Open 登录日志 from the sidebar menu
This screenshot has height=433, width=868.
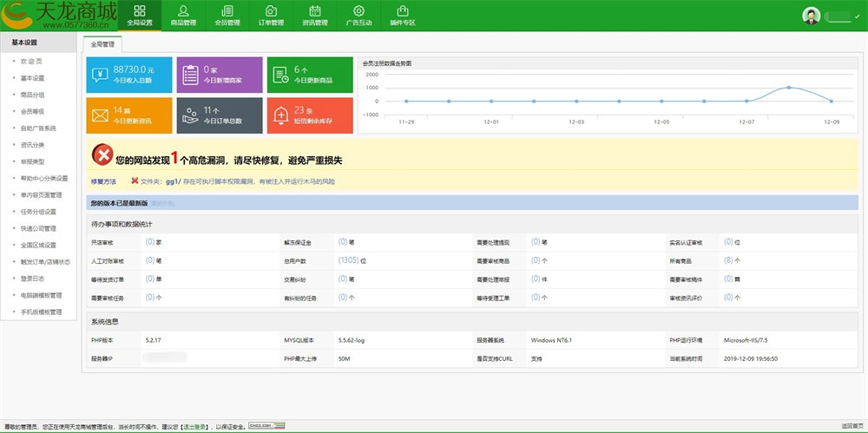tap(32, 279)
